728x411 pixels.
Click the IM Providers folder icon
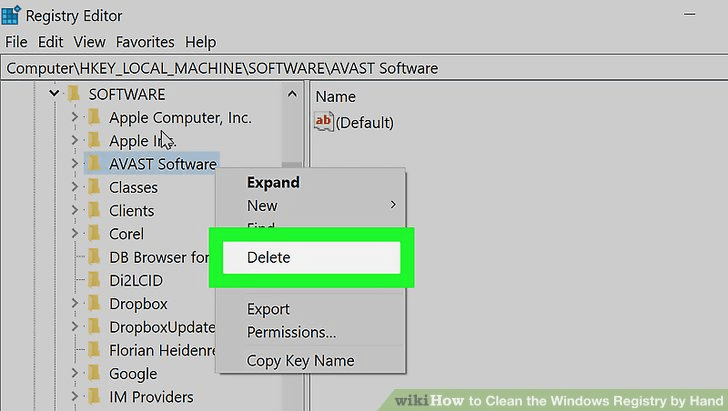(x=94, y=396)
